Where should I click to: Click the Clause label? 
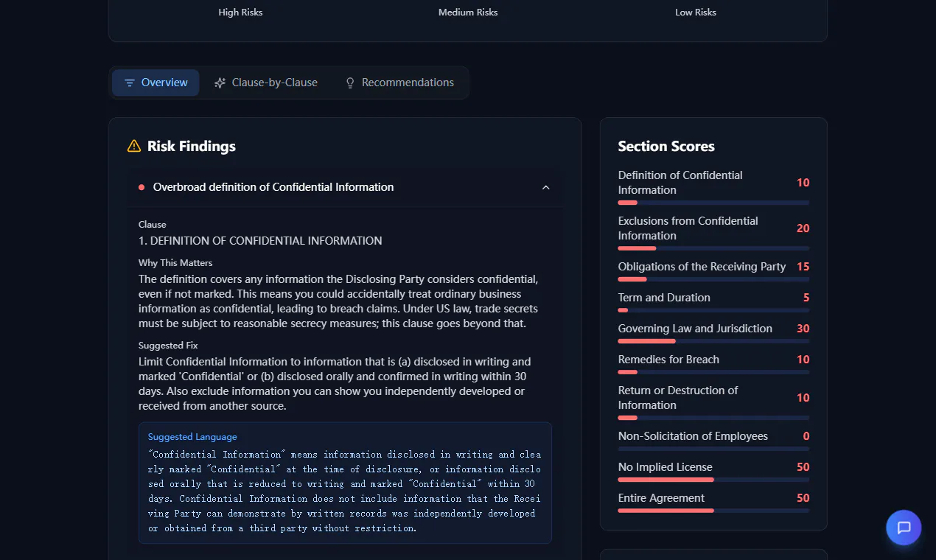(153, 225)
